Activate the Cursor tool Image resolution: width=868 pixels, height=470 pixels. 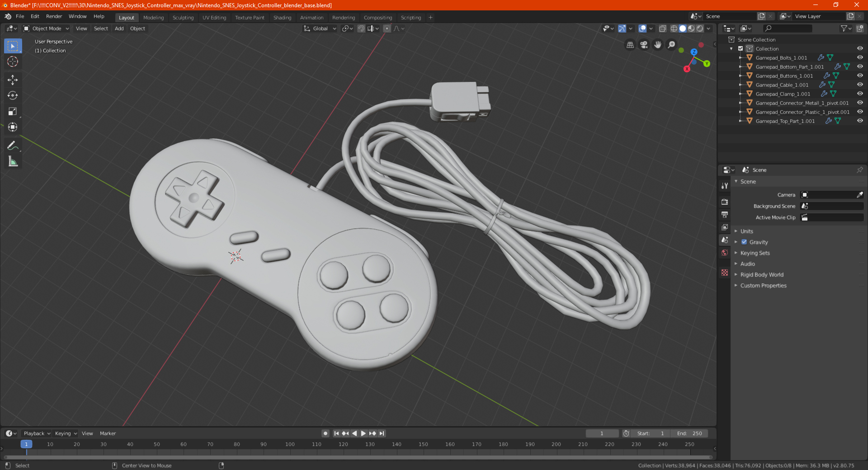(x=13, y=61)
